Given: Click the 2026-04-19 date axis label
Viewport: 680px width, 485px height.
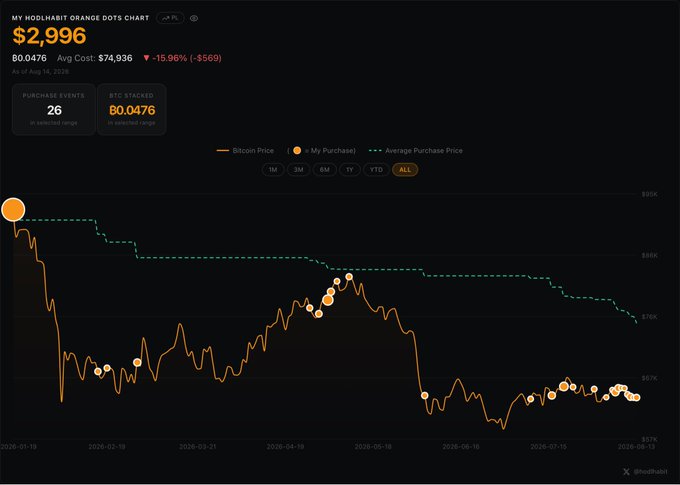Looking at the screenshot, I should point(285,446).
